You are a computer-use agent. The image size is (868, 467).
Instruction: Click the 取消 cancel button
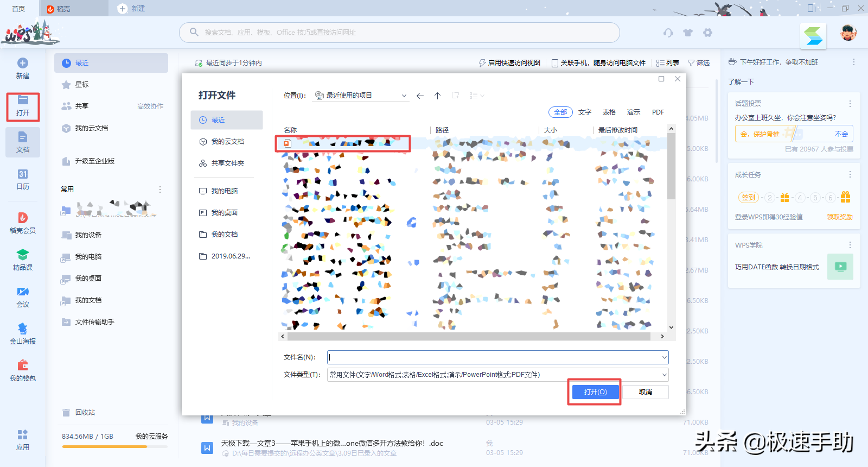645,392
